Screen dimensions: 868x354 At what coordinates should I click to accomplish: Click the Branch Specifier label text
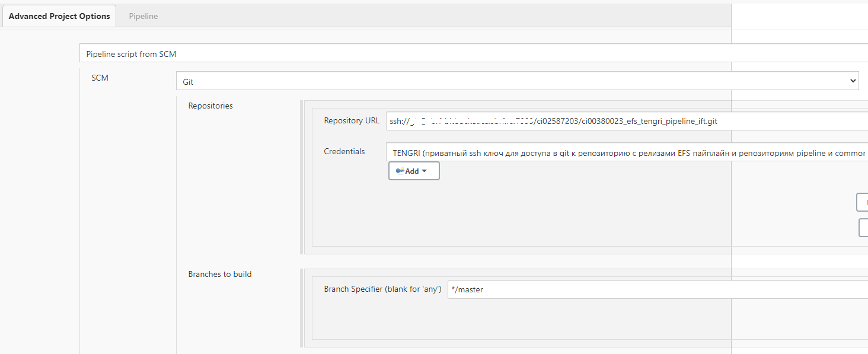(382, 289)
